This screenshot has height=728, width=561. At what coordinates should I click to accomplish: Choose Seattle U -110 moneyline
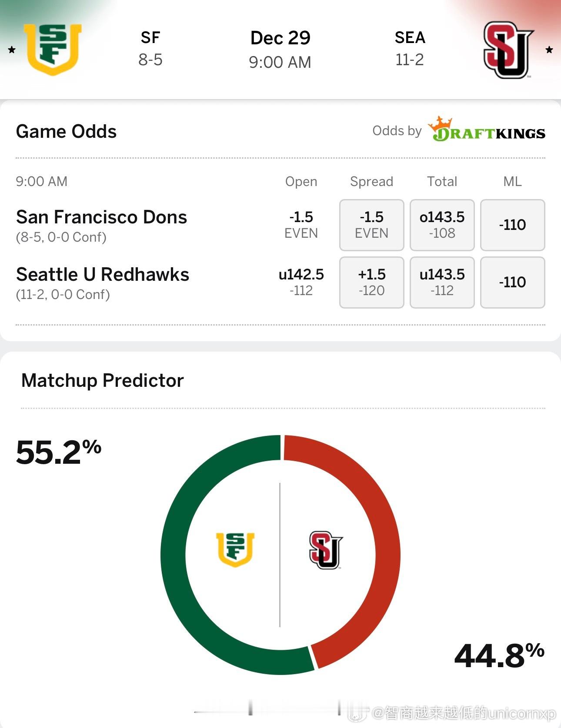point(512,283)
